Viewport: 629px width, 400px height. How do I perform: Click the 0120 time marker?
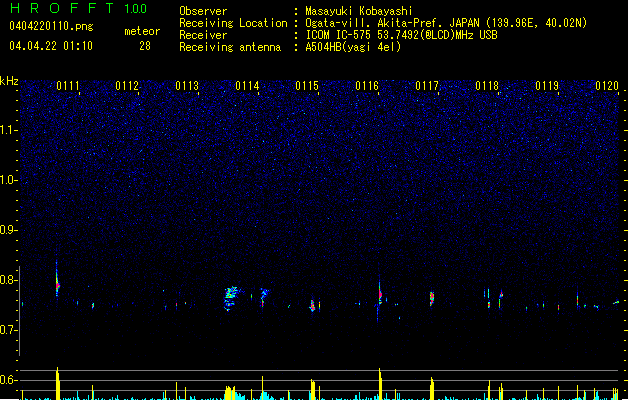[607, 86]
